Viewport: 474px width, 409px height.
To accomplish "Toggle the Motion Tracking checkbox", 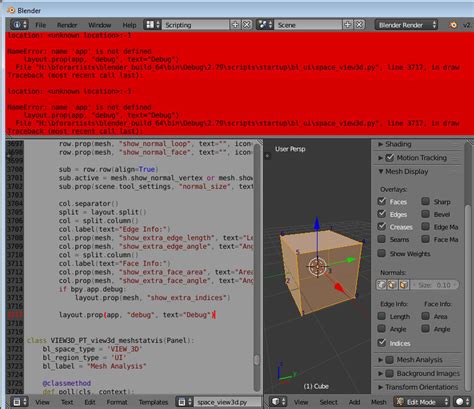I will tap(389, 158).
